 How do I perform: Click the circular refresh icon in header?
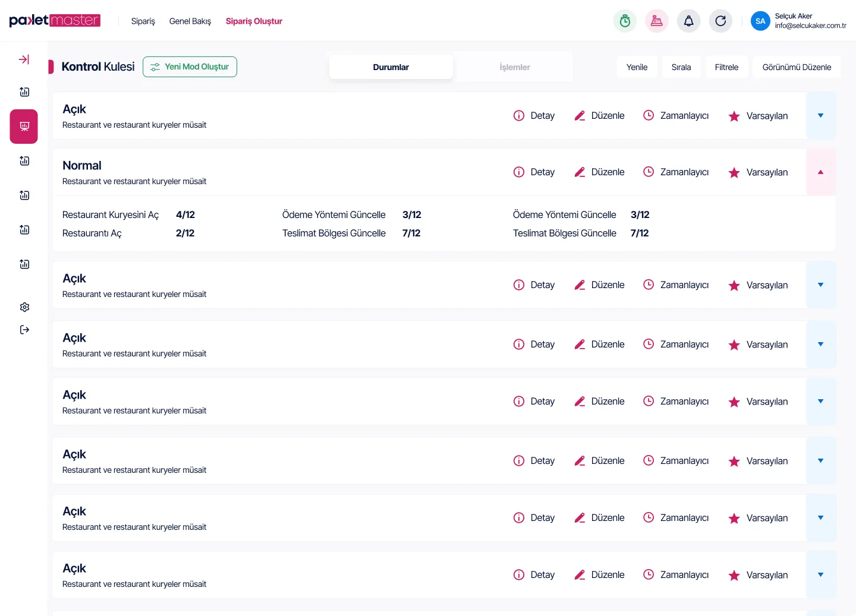coord(720,21)
